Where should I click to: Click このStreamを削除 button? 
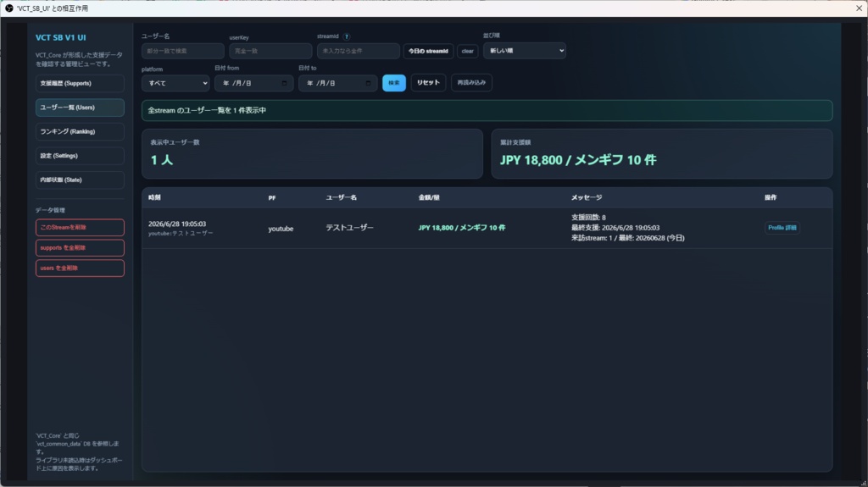coord(80,228)
